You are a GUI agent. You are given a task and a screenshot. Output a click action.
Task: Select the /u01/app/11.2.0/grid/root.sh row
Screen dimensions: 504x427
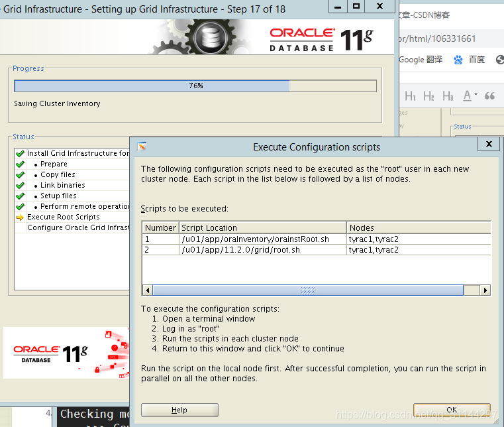(317, 250)
